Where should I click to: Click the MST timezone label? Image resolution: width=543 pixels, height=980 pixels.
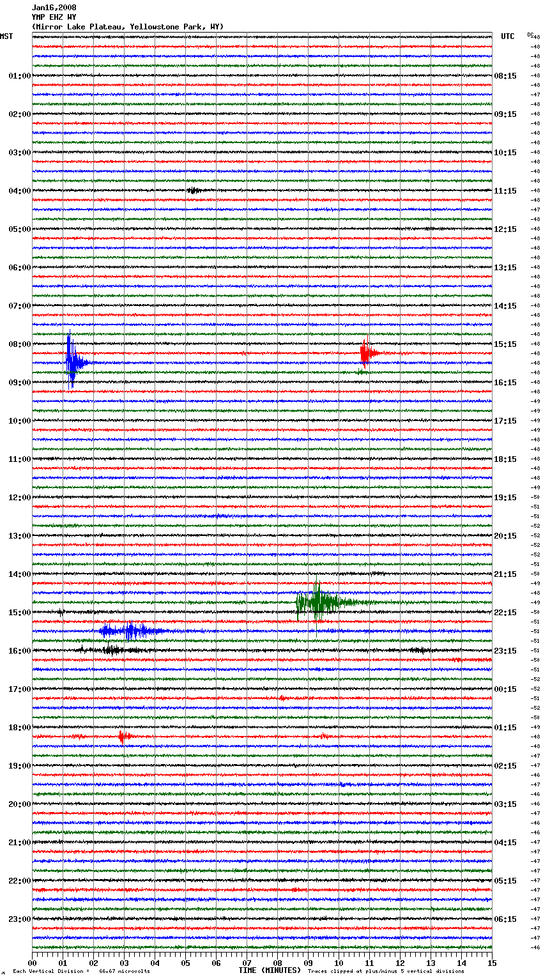(x=6, y=36)
